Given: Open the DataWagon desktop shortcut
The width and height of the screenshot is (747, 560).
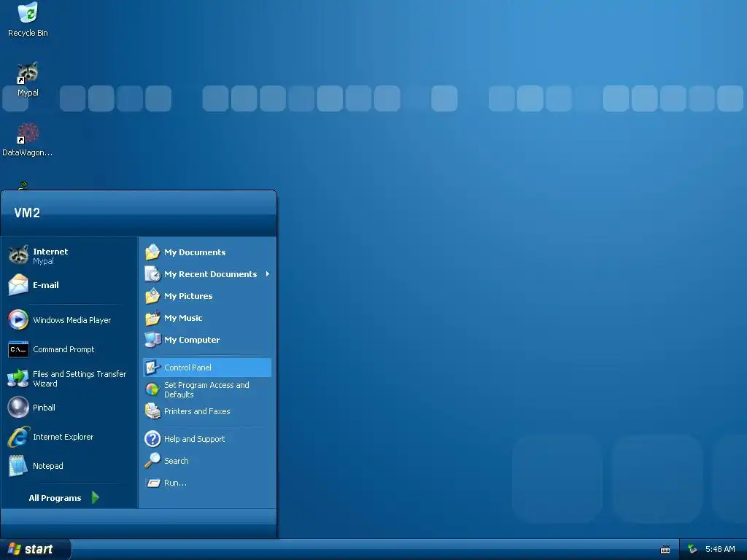Looking at the screenshot, I should tap(27, 139).
